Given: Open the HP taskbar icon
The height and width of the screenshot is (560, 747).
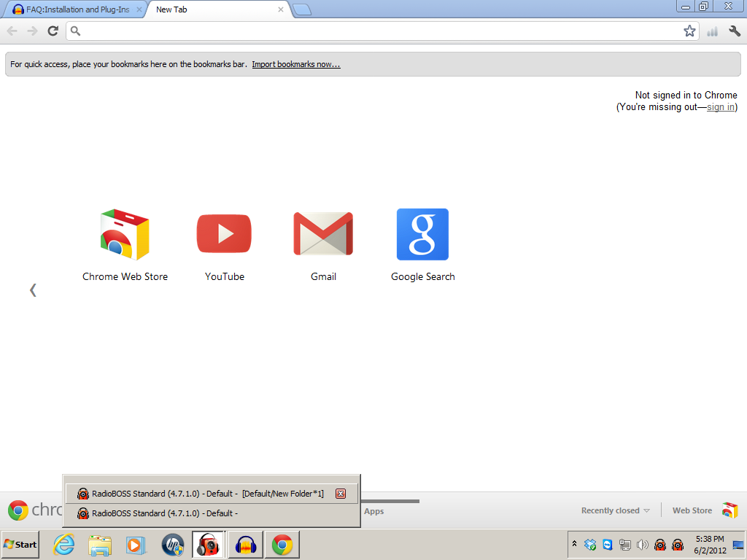Looking at the screenshot, I should coord(172,545).
